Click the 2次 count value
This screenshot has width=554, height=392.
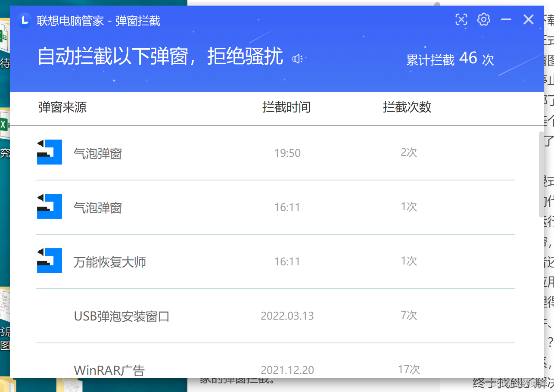(x=409, y=152)
